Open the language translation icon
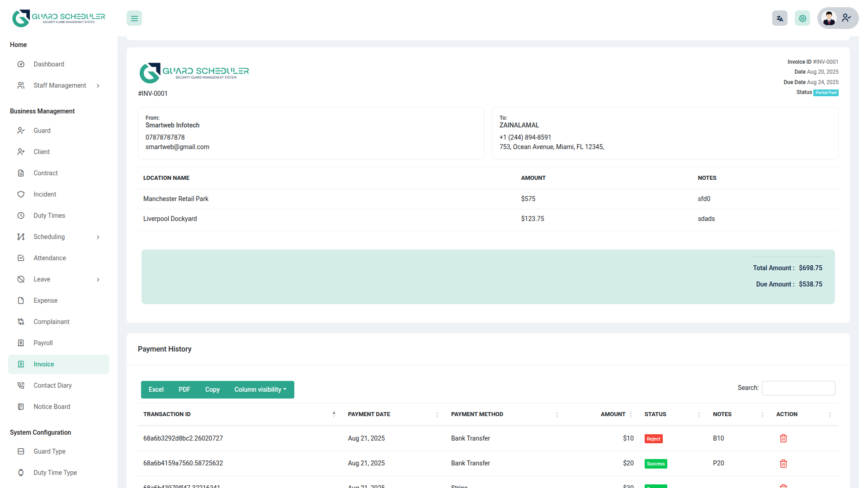Image resolution: width=868 pixels, height=488 pixels. click(779, 19)
